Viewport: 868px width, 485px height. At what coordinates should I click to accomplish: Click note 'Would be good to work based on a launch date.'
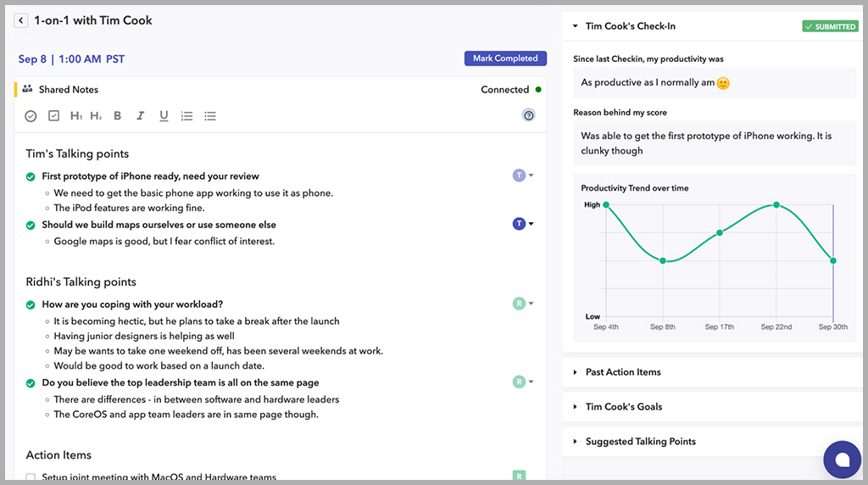(159, 366)
